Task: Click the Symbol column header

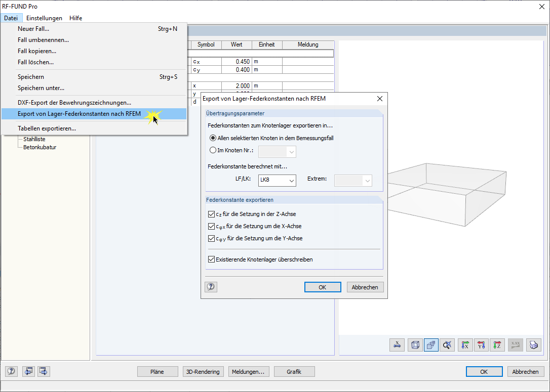Action: (206, 45)
